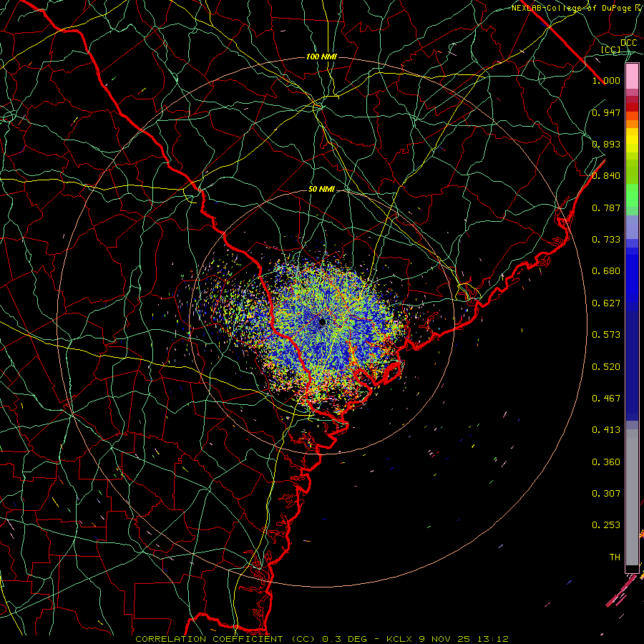Click the bright green segment of the color bar

coord(632,195)
